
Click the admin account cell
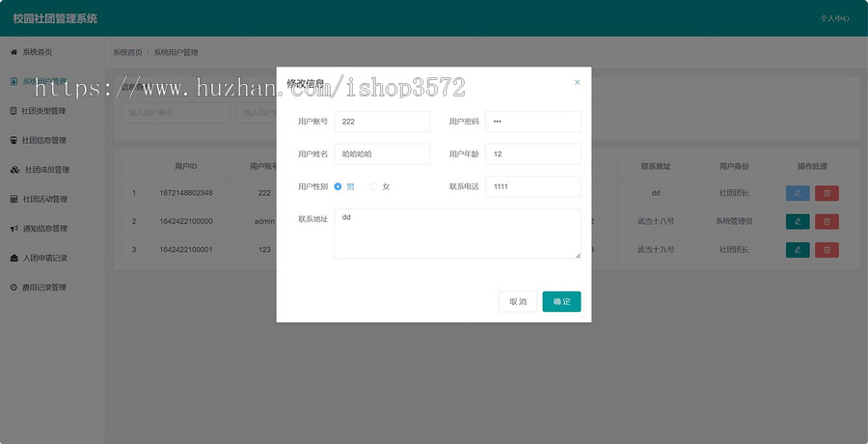pyautogui.click(x=264, y=221)
